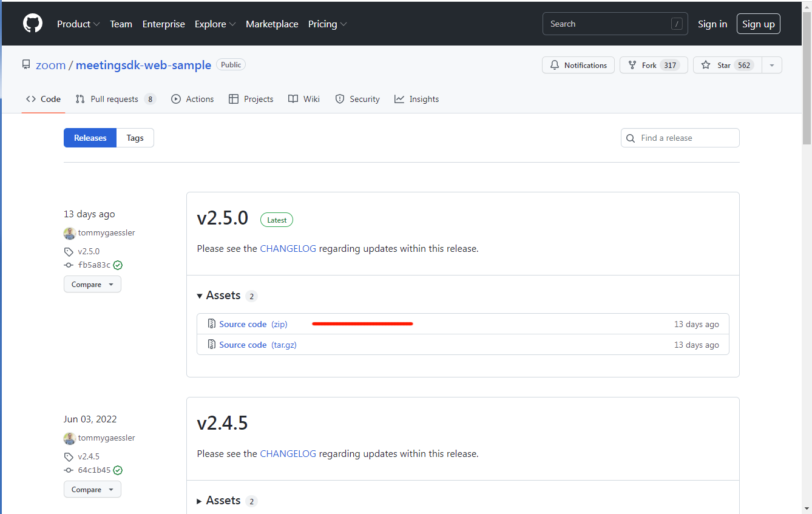The height and width of the screenshot is (514, 812).
Task: Expand the Assets section of v2.4.5
Action: click(x=227, y=501)
